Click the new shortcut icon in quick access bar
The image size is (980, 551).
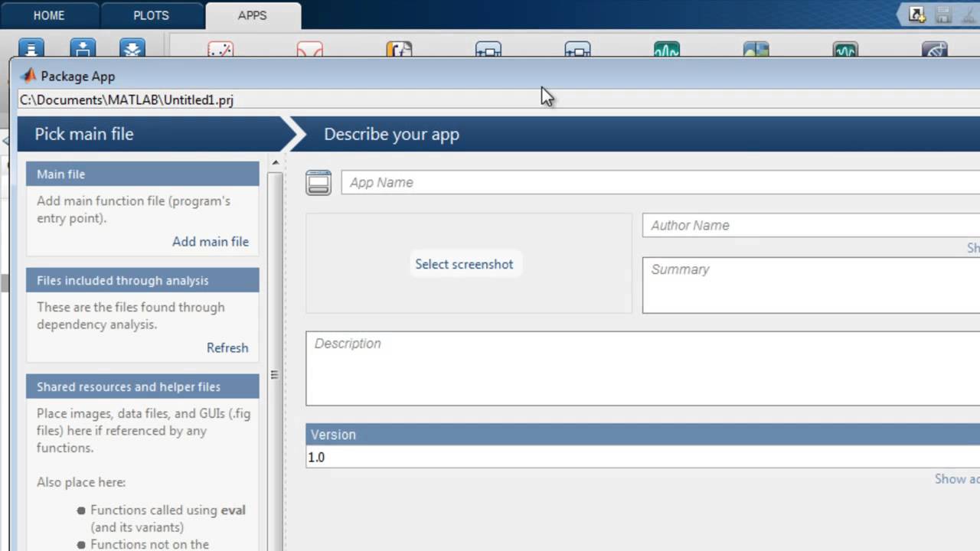(916, 14)
